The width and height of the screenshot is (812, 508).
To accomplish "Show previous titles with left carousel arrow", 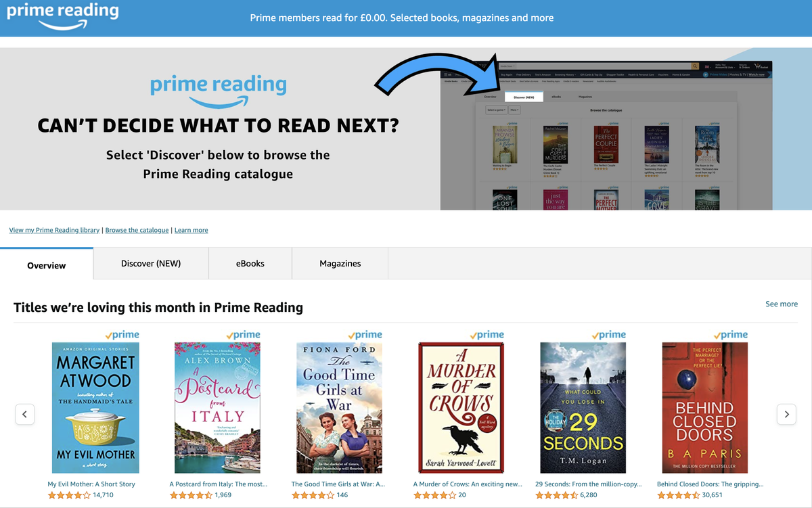I will coord(25,414).
